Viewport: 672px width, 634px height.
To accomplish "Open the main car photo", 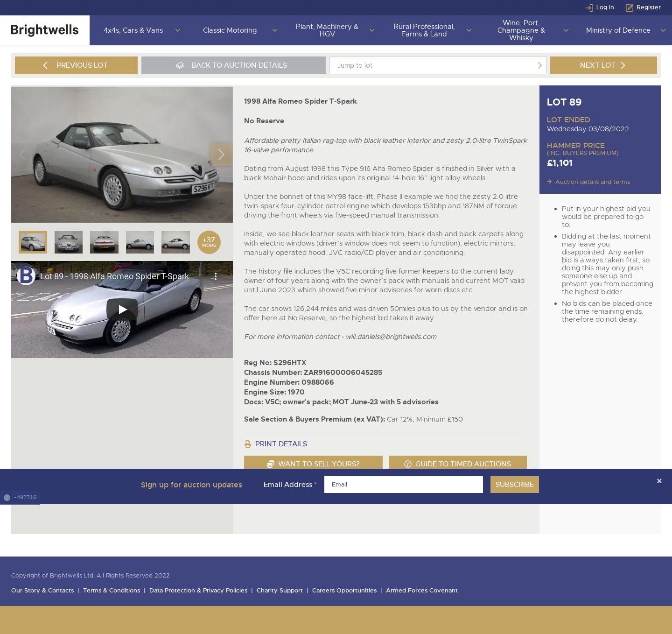I will [122, 155].
